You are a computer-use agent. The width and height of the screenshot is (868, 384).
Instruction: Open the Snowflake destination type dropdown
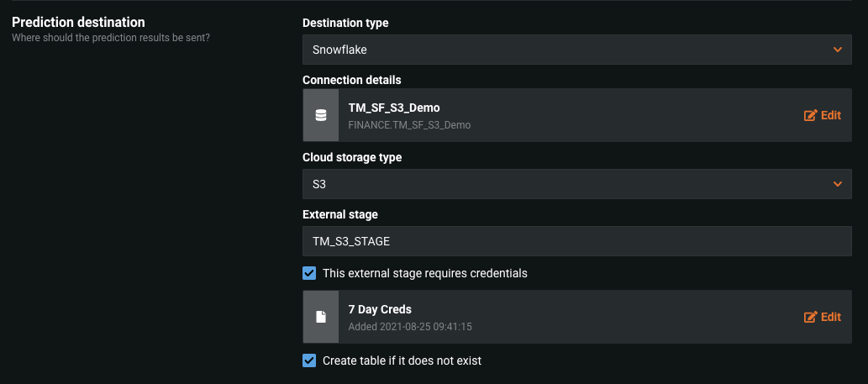(576, 50)
